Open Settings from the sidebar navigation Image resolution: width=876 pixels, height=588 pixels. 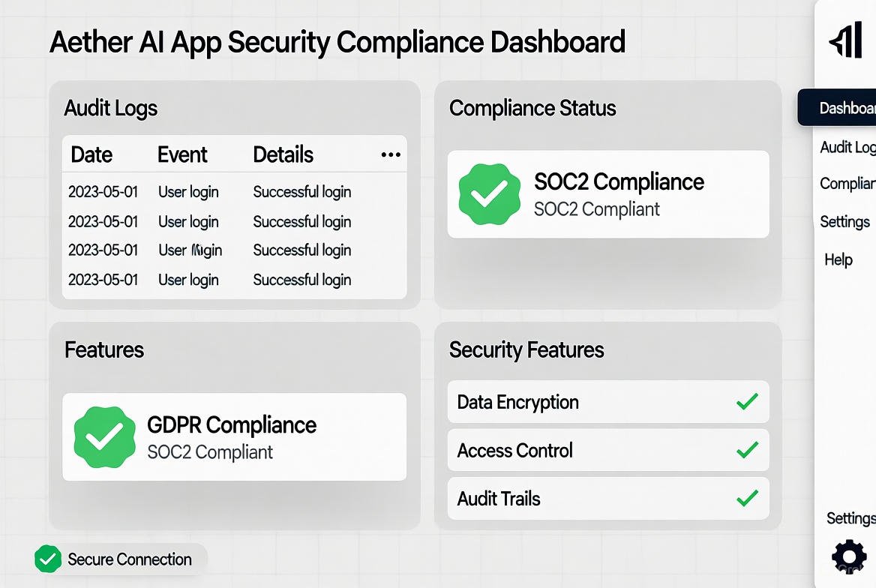[844, 221]
